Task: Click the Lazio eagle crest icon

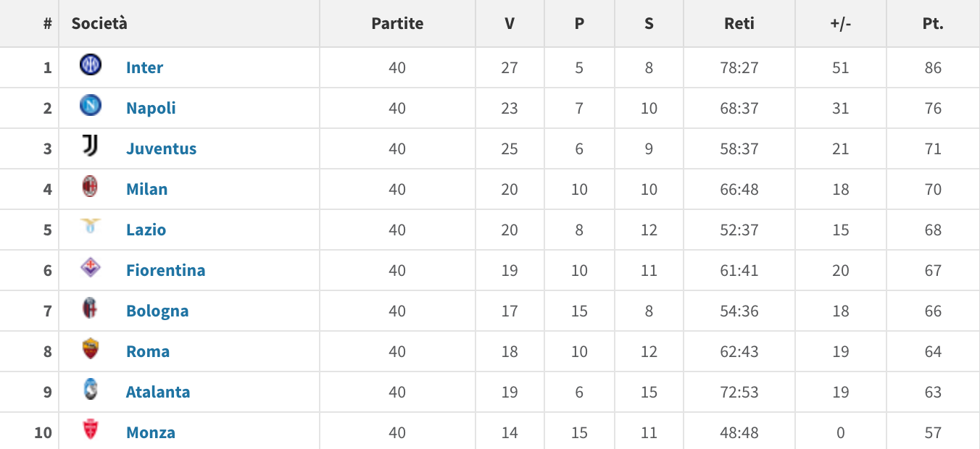Action: 91,227
